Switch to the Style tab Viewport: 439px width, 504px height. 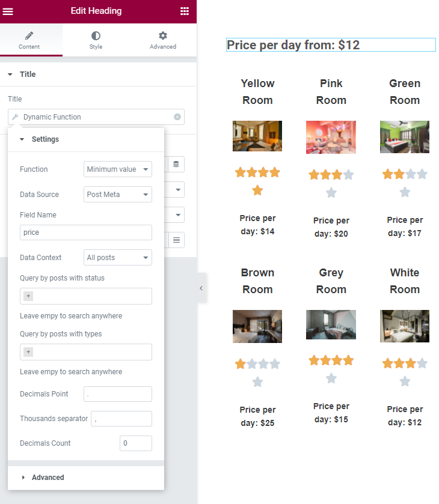tap(96, 40)
